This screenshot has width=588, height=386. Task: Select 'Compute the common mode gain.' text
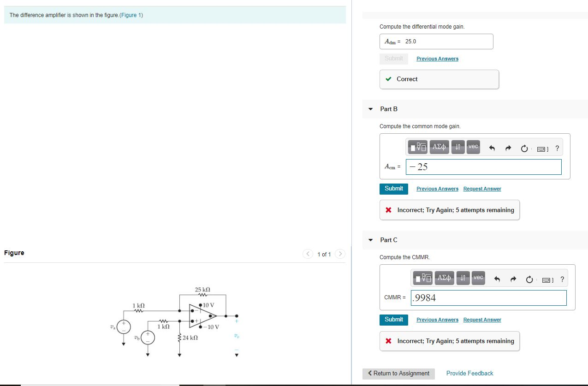click(420, 126)
